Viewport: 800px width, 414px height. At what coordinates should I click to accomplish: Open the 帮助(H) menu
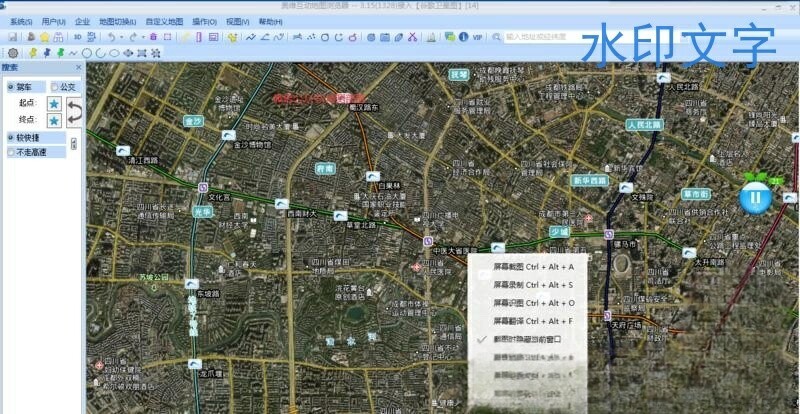coord(270,22)
